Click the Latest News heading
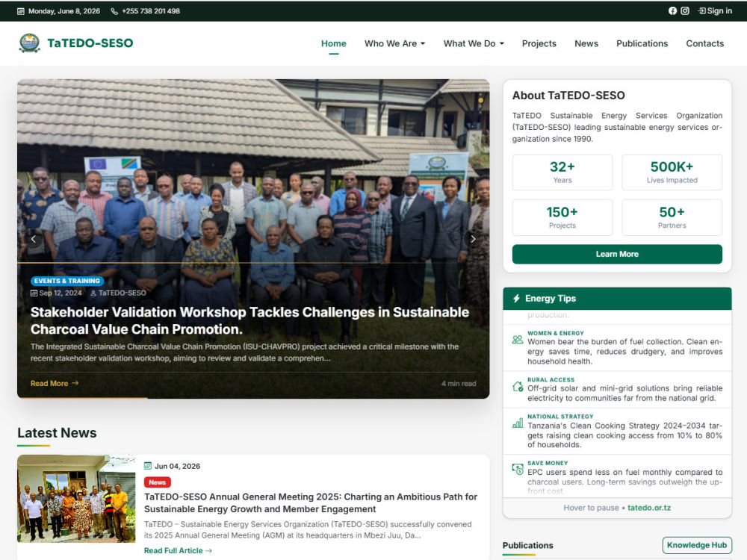The image size is (747, 560). coord(57,433)
